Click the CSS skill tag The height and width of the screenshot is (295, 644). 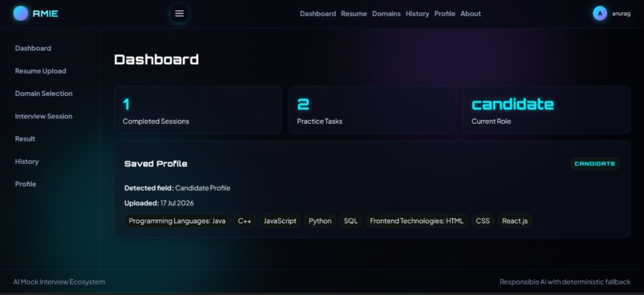point(483,221)
